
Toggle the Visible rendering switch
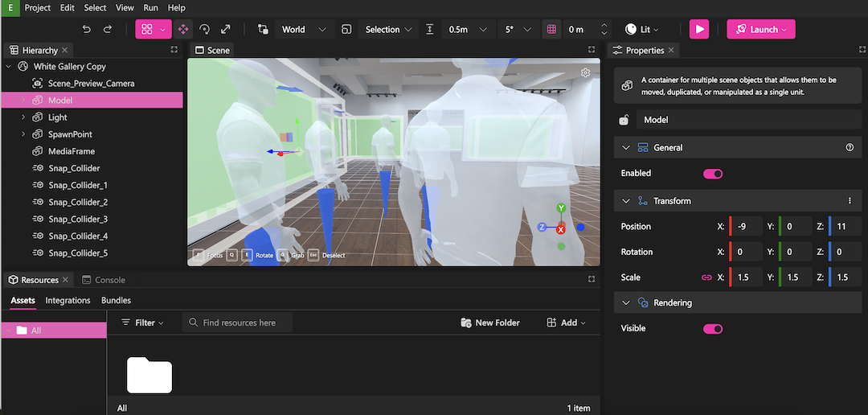click(x=713, y=329)
